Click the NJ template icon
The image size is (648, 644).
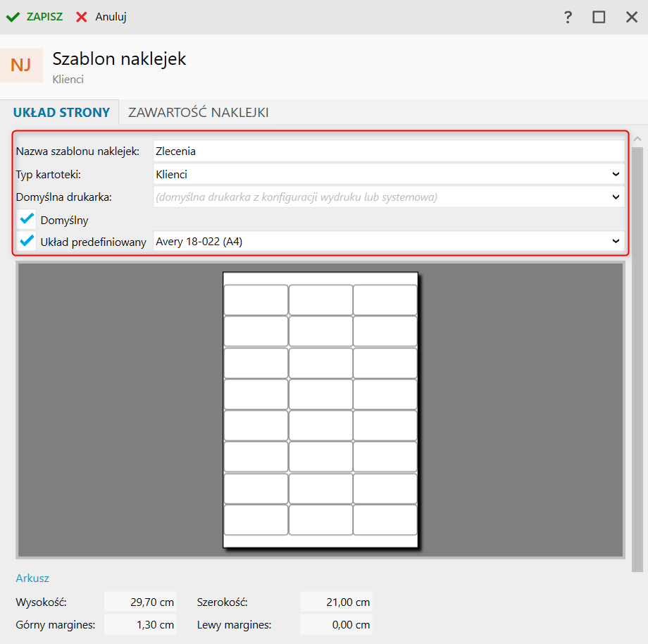coord(21,66)
